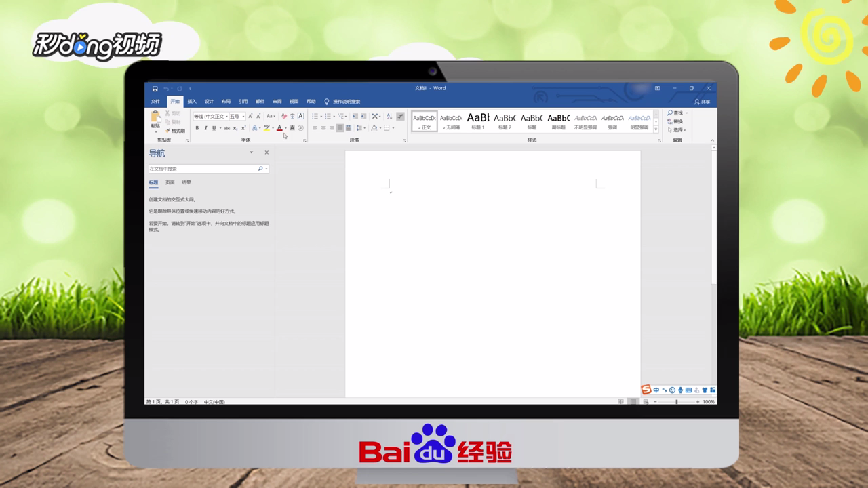
Task: Apply the Heading 1 style
Action: [x=478, y=121]
